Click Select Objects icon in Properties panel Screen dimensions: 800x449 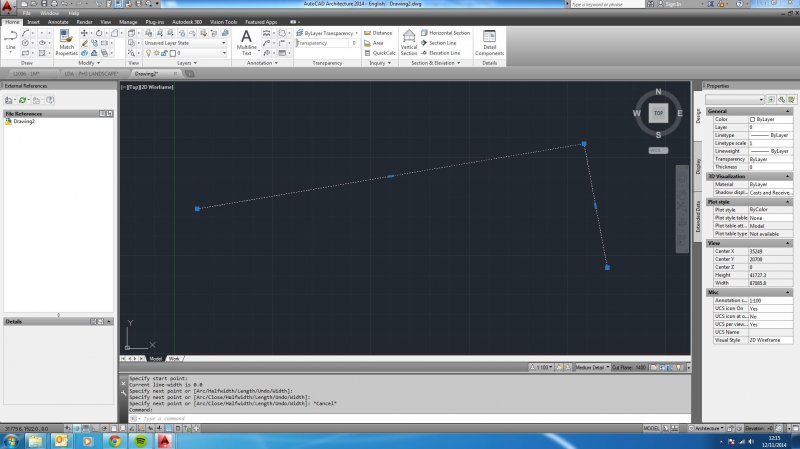coord(781,99)
